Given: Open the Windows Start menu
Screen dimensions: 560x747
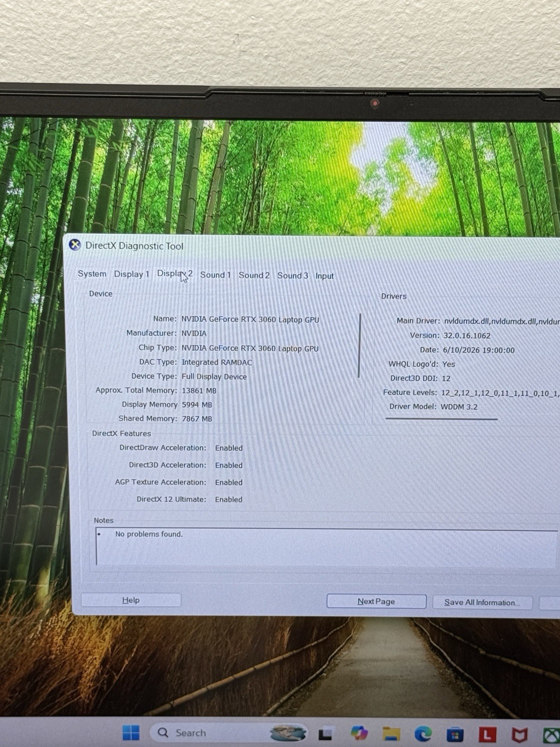Looking at the screenshot, I should pyautogui.click(x=131, y=733).
